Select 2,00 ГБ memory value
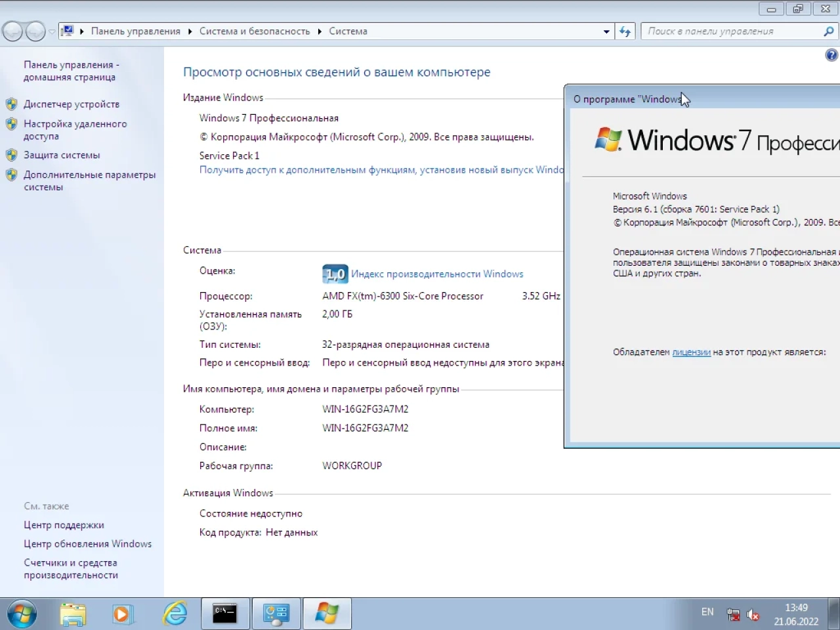The width and height of the screenshot is (840, 630). pos(337,314)
